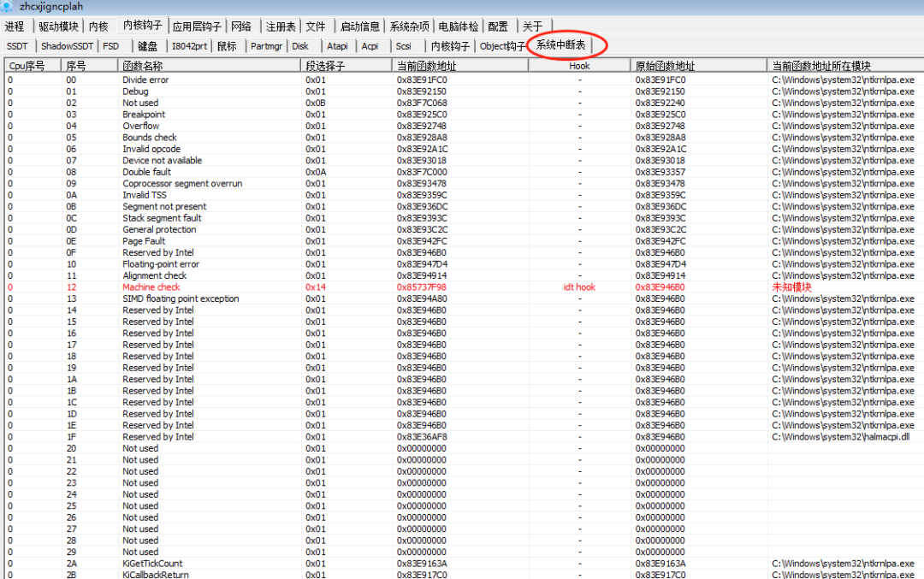Select the Debug function row
Viewport: 924px width, 579px height.
pos(465,92)
